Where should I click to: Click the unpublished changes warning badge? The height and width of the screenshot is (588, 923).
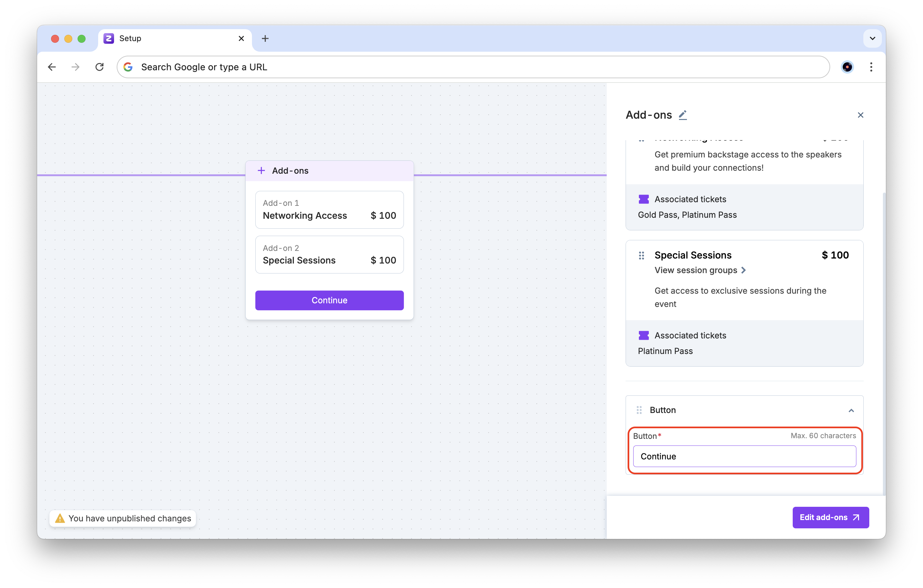[x=123, y=518]
